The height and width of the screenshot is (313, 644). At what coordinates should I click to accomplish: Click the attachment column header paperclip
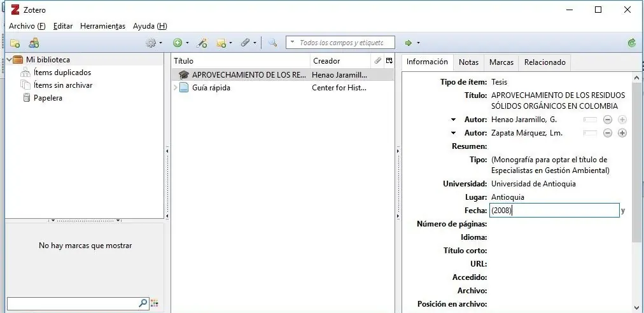pyautogui.click(x=378, y=61)
